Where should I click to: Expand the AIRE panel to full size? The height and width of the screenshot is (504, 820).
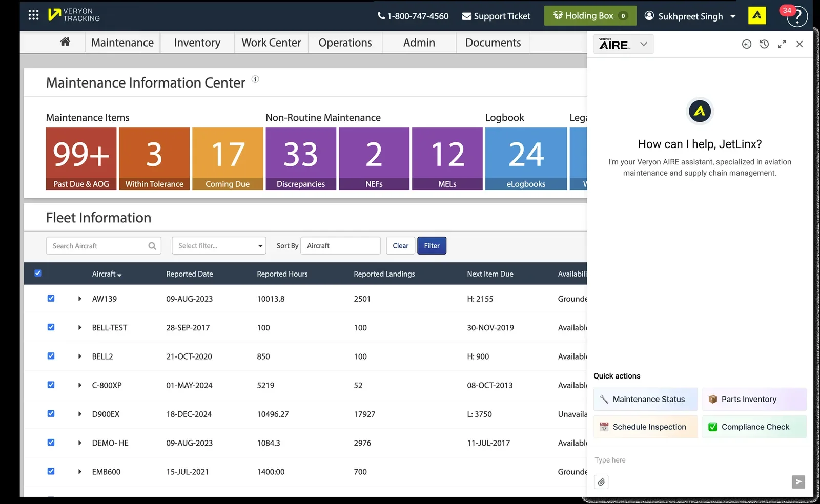click(x=782, y=44)
